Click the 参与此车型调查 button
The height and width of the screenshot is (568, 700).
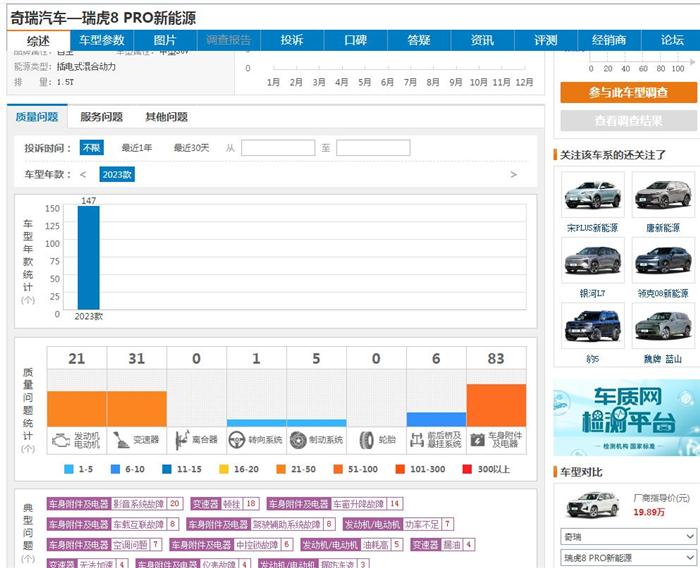(x=629, y=92)
